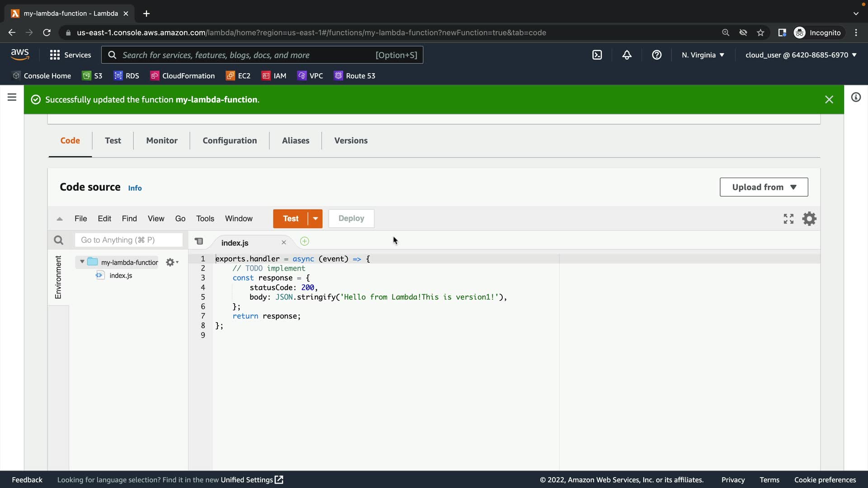The image size is (868, 488).
Task: Collapse the editor menu bar arrow
Action: (59, 219)
